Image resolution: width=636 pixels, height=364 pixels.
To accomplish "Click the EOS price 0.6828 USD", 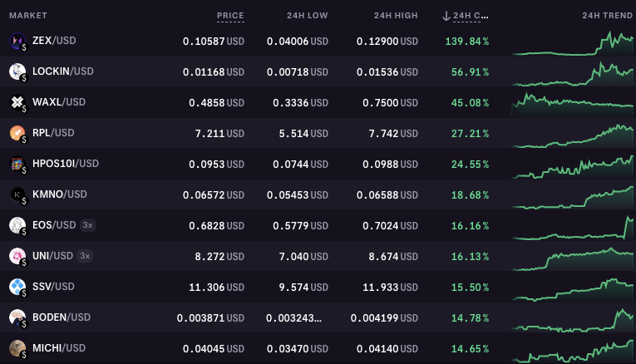I will [217, 226].
